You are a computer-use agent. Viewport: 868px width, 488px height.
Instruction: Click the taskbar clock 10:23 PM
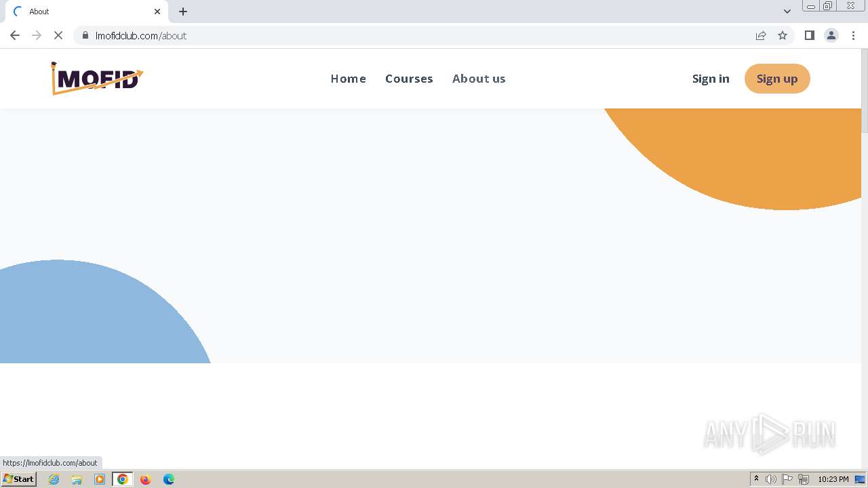(833, 479)
